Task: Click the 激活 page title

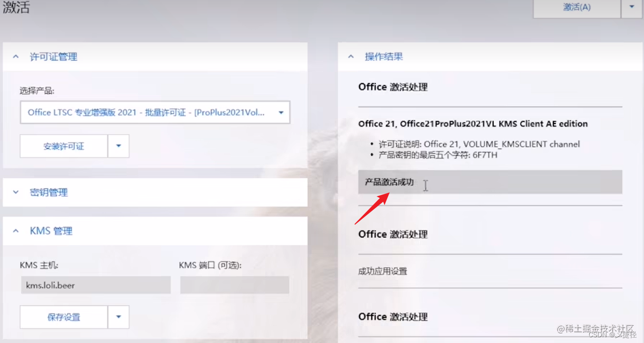Action: pyautogui.click(x=16, y=7)
